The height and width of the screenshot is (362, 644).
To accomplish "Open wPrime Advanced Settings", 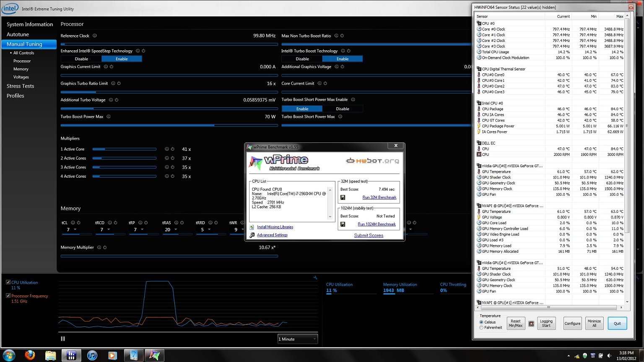I will tap(272, 235).
